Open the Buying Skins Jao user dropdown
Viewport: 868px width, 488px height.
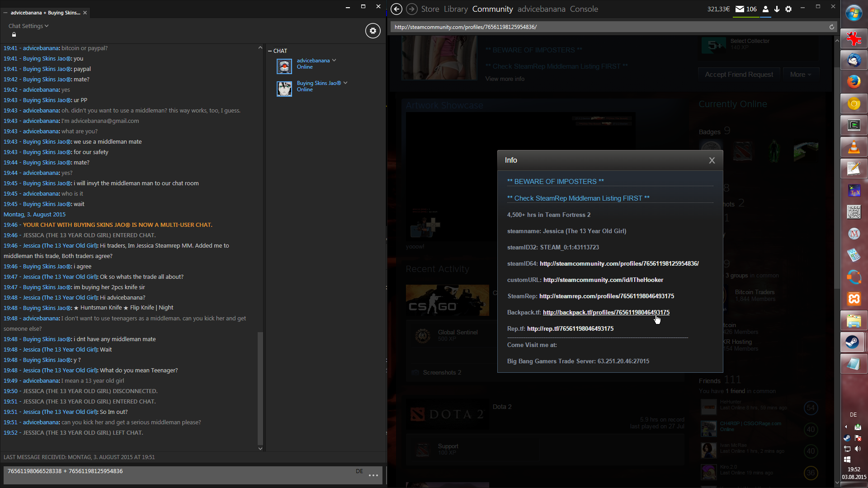(345, 83)
